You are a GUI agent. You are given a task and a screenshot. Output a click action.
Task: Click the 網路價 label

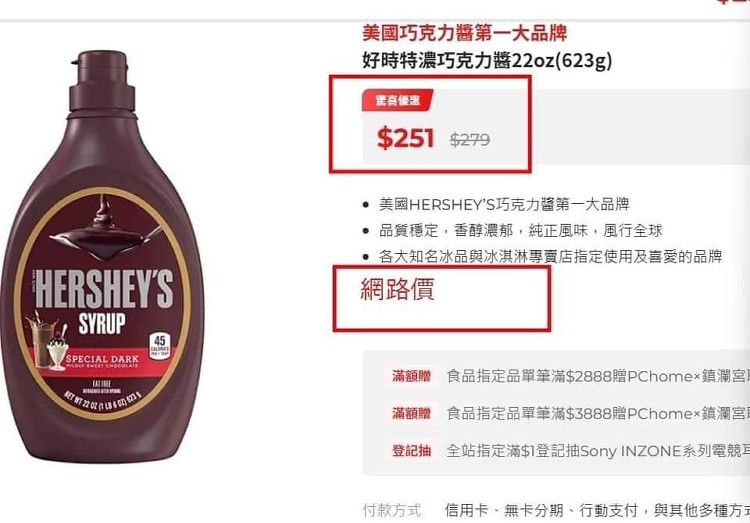[x=397, y=289]
